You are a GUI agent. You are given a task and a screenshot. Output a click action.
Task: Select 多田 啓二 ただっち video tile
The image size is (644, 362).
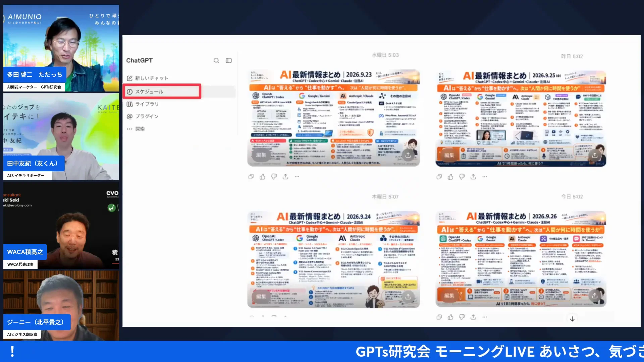[x=61, y=48]
